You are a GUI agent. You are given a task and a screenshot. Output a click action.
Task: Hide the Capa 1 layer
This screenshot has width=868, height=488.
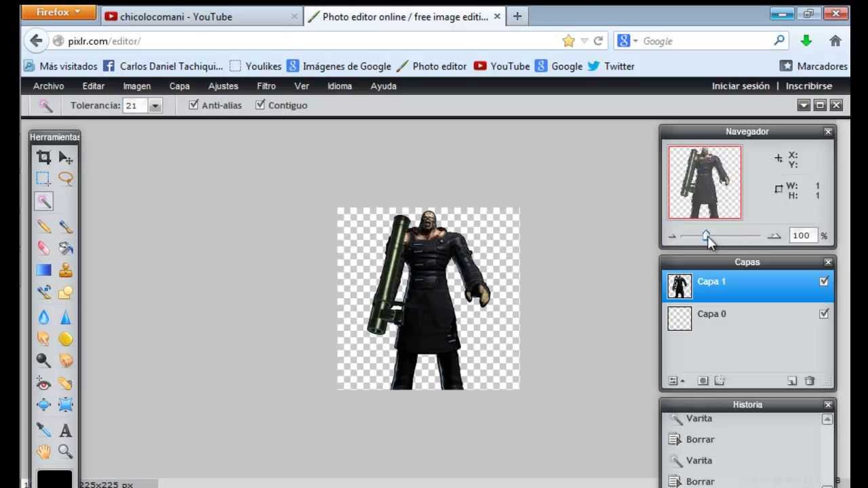[x=824, y=281]
